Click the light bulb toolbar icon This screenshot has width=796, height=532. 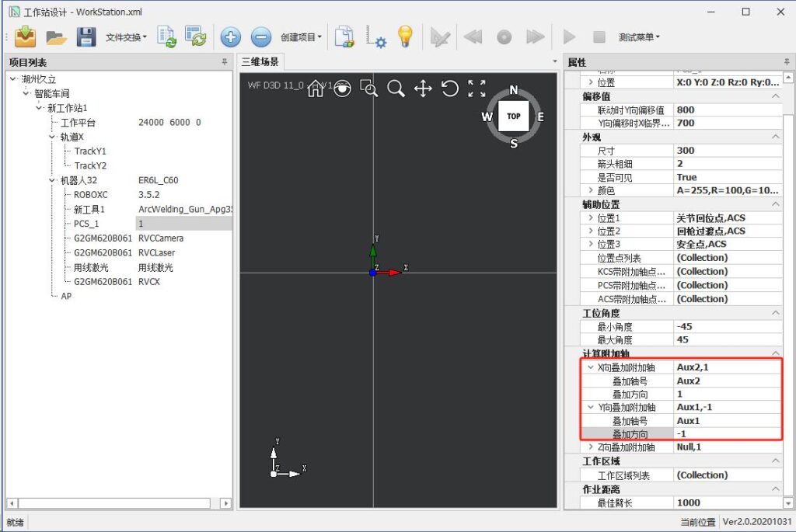(x=405, y=37)
